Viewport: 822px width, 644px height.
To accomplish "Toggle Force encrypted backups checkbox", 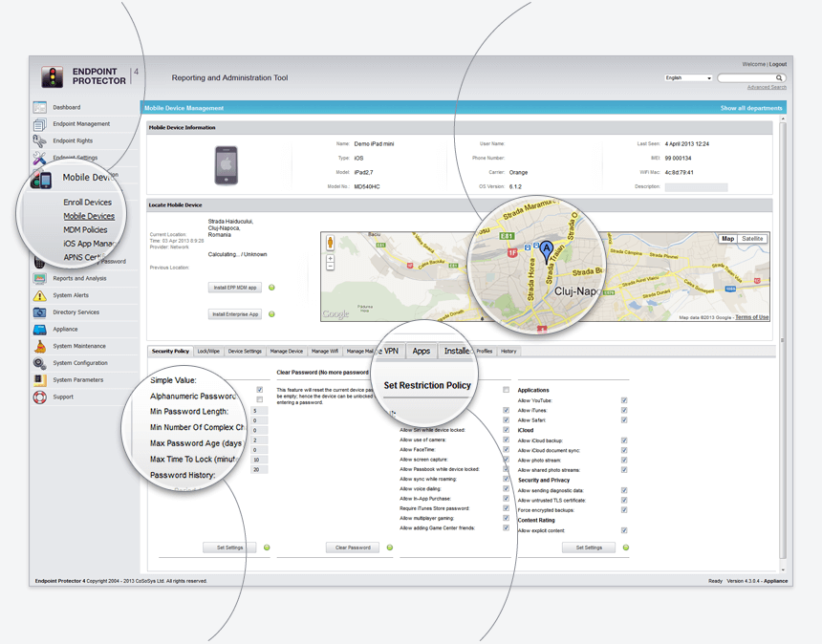I will pyautogui.click(x=624, y=510).
